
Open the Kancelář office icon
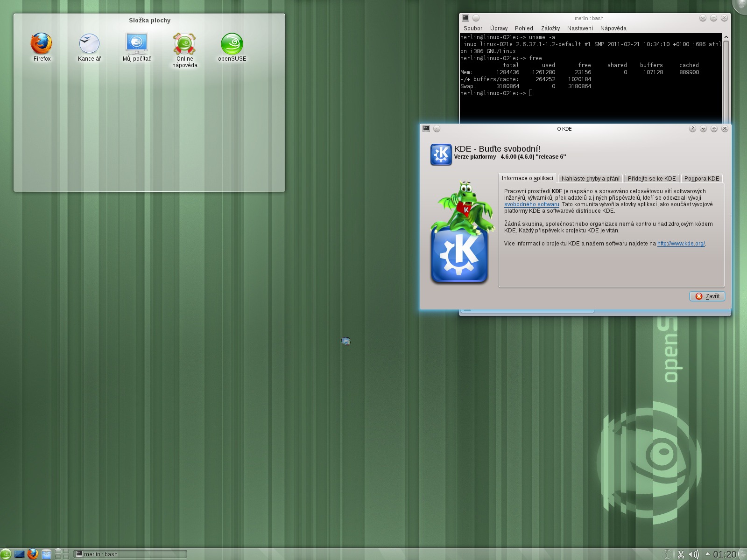pos(89,44)
